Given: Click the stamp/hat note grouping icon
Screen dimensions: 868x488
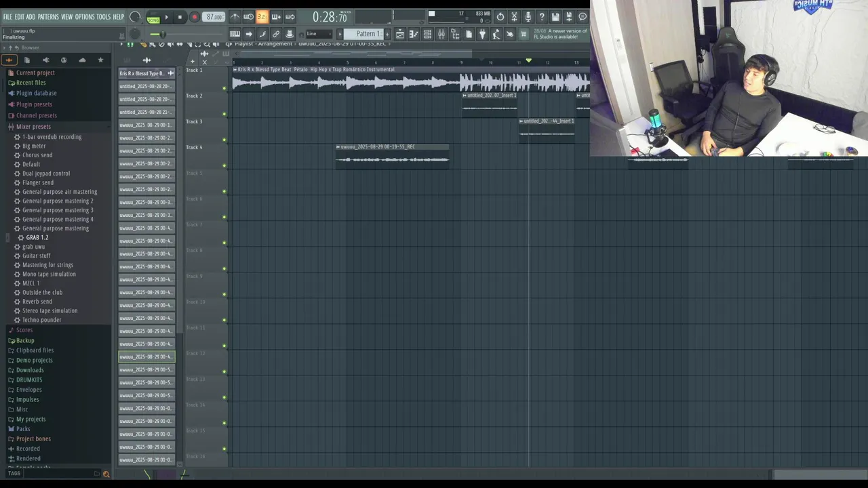Looking at the screenshot, I should [290, 34].
